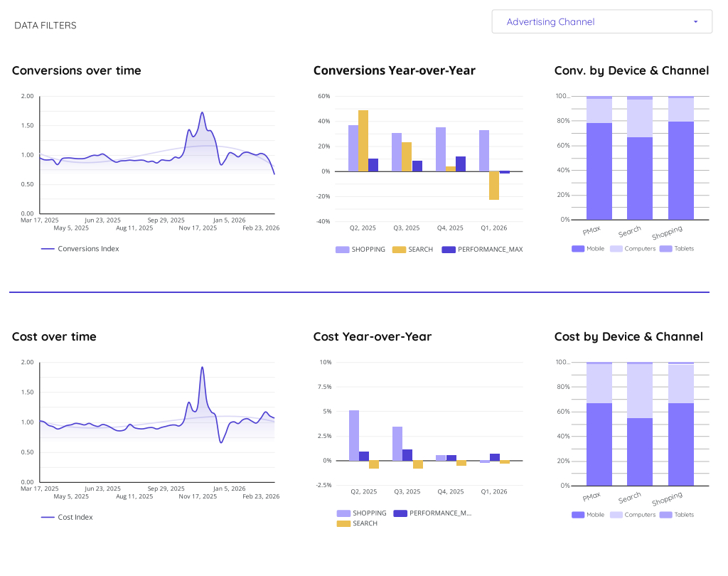
Task: Click Mar 17, 2025 label in Cost over time
Action: 40,489
